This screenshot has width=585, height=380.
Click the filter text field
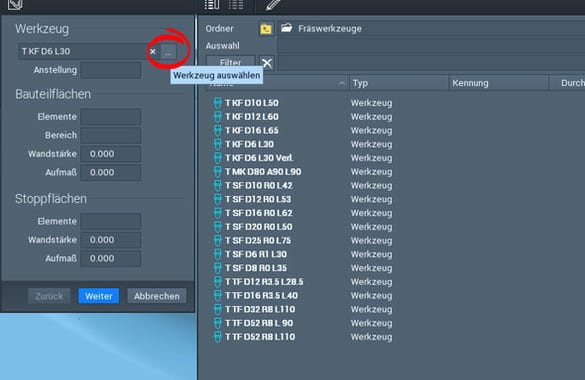[x=431, y=63]
